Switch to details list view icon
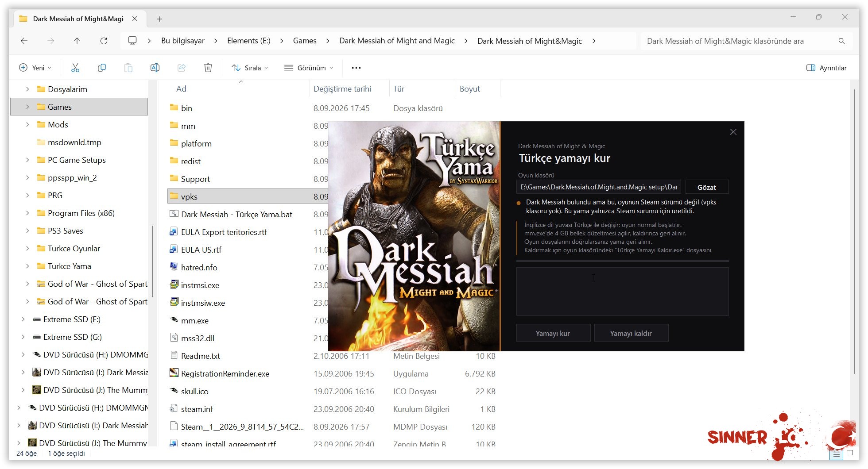Screen dimensions: 868x469 pos(836,454)
